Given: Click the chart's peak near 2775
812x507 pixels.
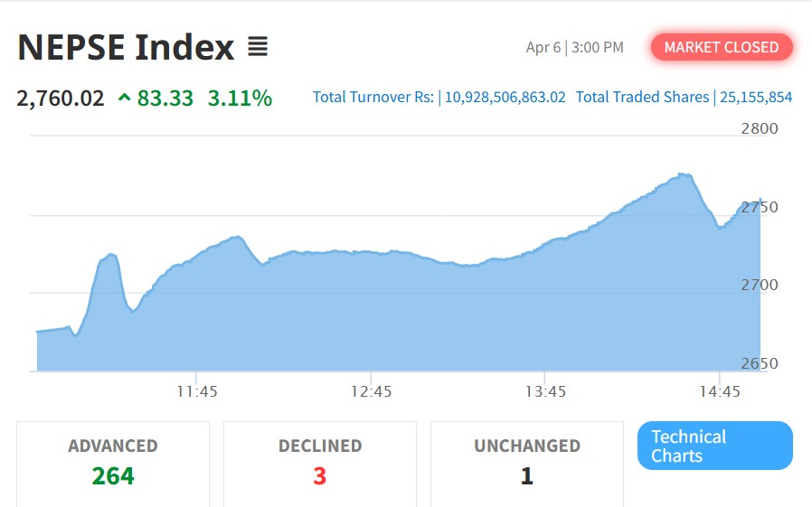Looking at the screenshot, I should 683,174.
